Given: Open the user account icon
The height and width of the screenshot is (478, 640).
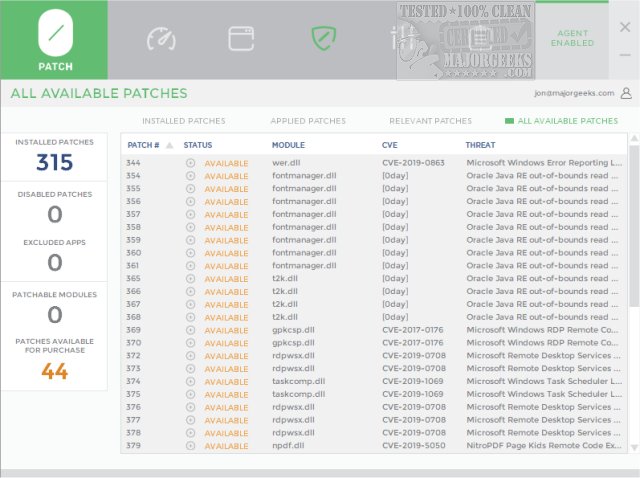Looking at the screenshot, I should pos(626,93).
